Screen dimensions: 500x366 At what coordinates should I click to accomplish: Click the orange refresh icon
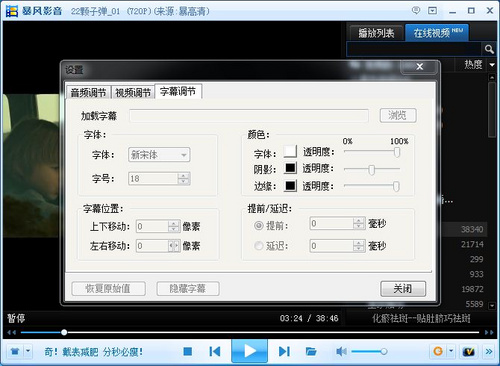tap(438, 351)
